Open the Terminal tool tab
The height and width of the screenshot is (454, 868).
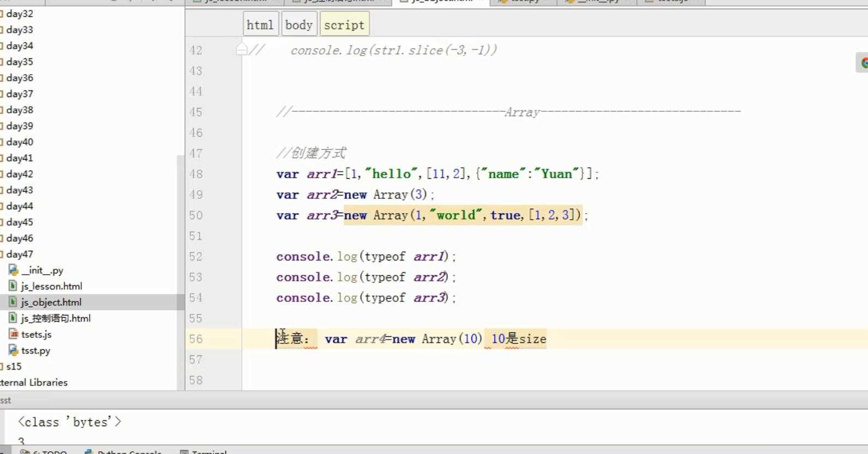click(x=203, y=451)
